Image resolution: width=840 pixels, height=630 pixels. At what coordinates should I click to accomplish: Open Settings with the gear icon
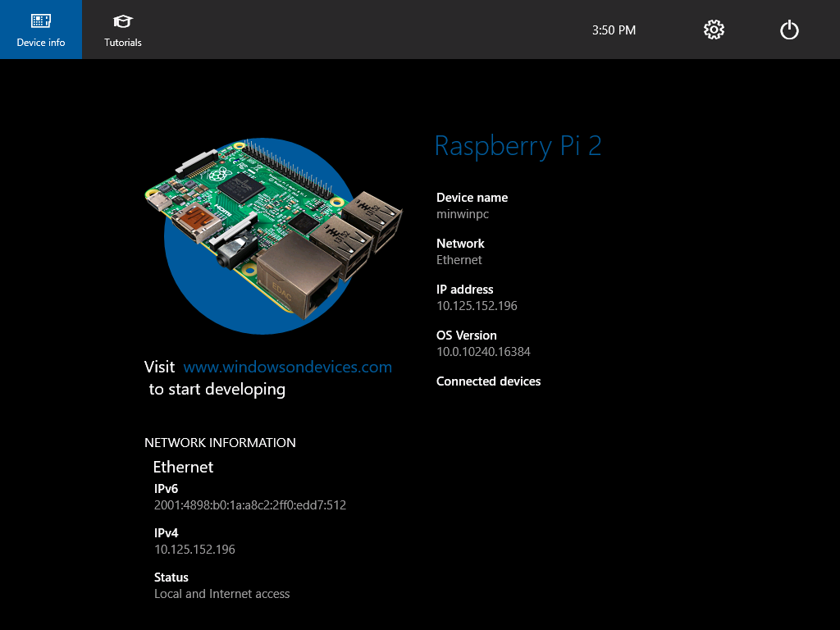click(x=713, y=30)
